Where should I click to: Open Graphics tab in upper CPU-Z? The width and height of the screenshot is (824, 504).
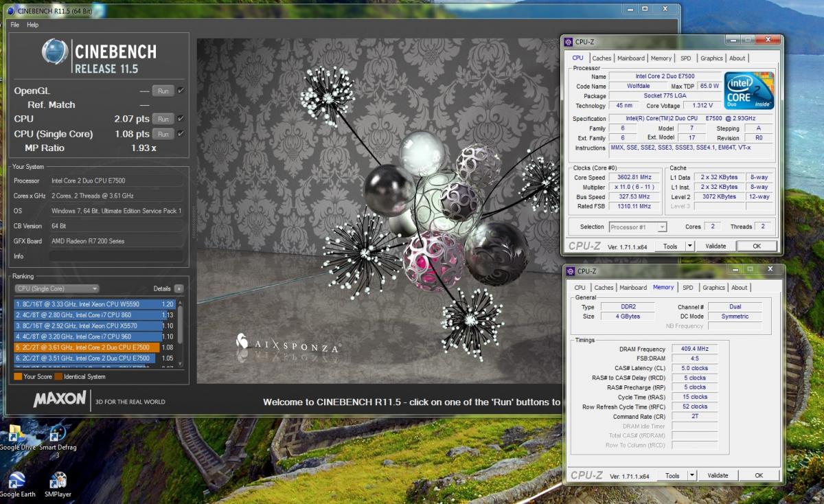(711, 58)
